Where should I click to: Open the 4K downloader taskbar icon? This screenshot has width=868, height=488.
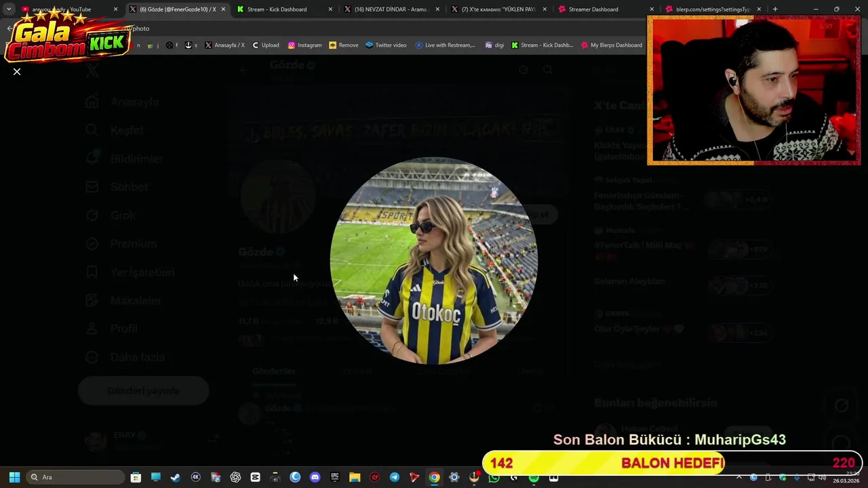(195, 477)
